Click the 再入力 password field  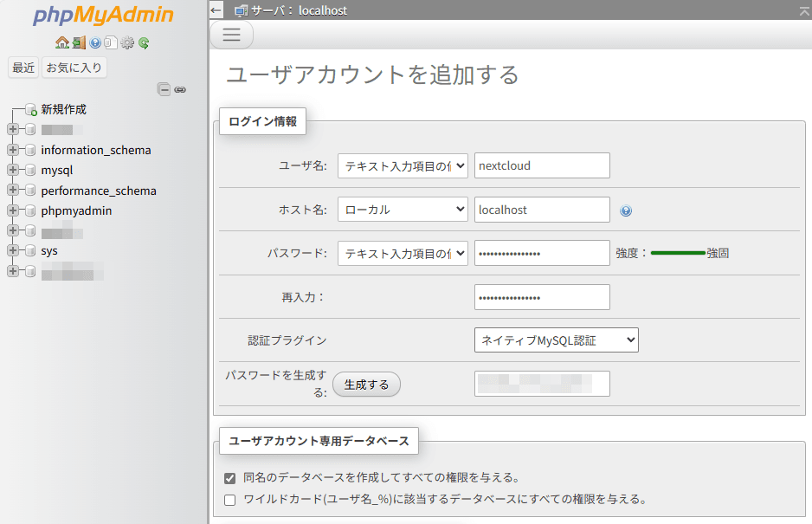[542, 297]
